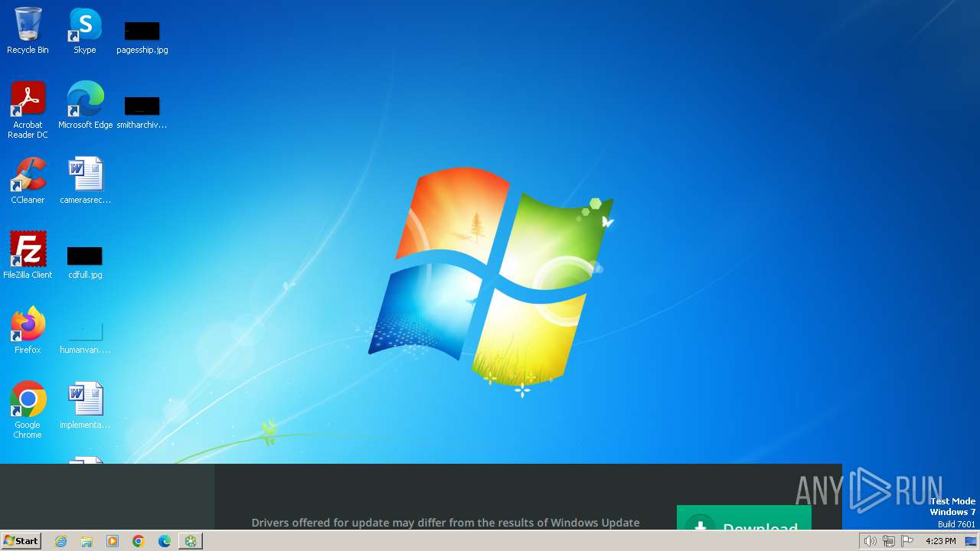Click the 4:23 PM system clock

point(940,541)
